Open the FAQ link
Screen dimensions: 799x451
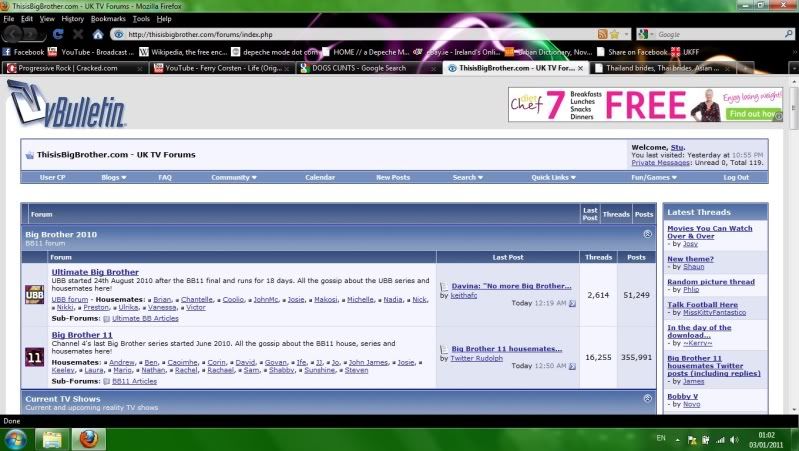165,177
